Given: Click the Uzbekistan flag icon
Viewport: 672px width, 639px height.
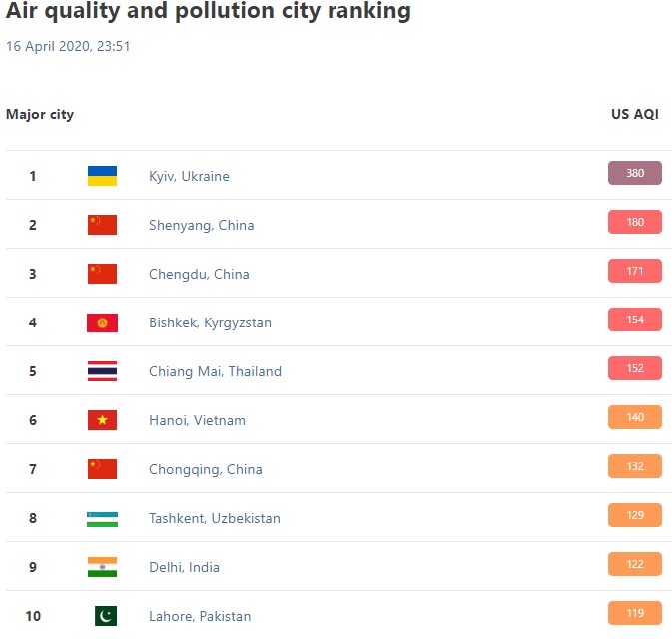Looking at the screenshot, I should tap(102, 518).
